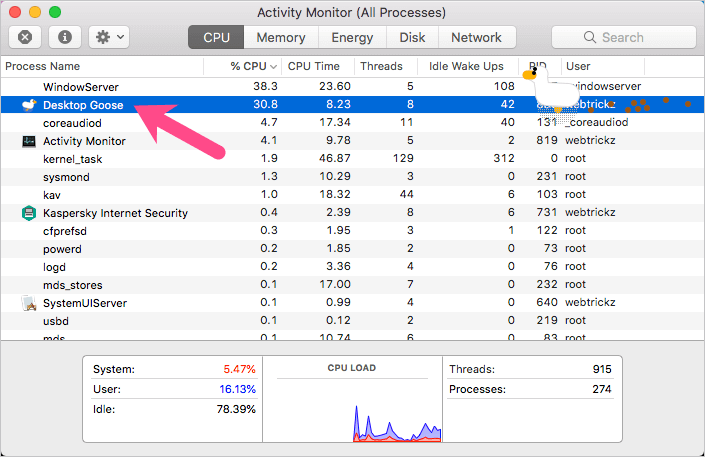Switch to the Disk tab
This screenshot has height=457, width=705.
(x=412, y=37)
